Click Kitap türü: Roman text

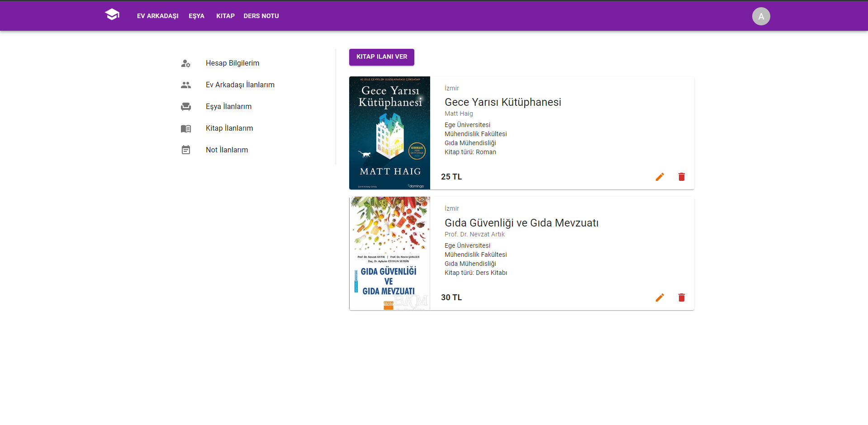coord(470,152)
